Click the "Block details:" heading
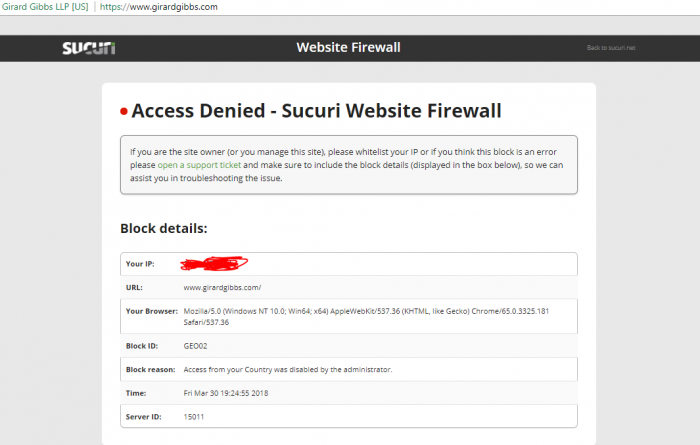Screen dimensions: 700x445 [163, 228]
